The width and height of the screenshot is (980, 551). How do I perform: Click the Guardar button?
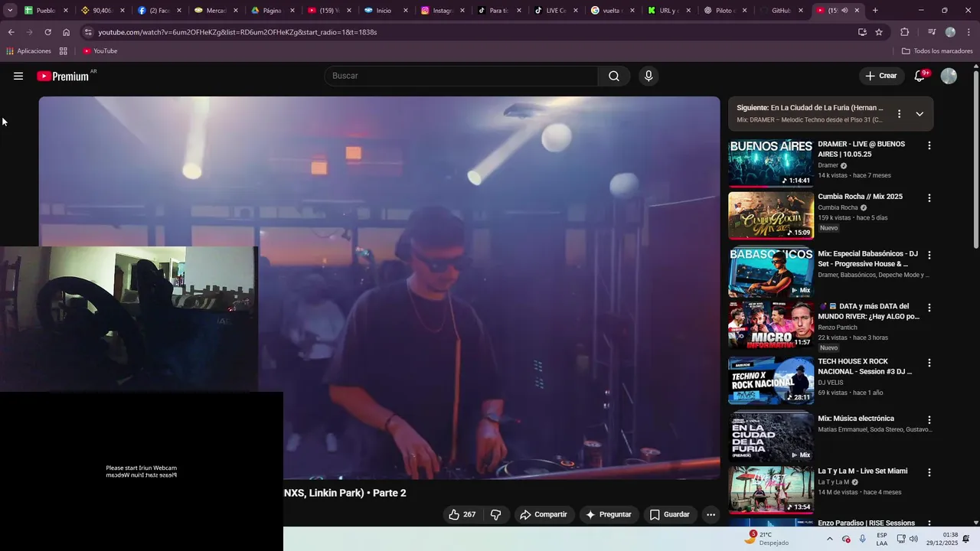(x=670, y=514)
